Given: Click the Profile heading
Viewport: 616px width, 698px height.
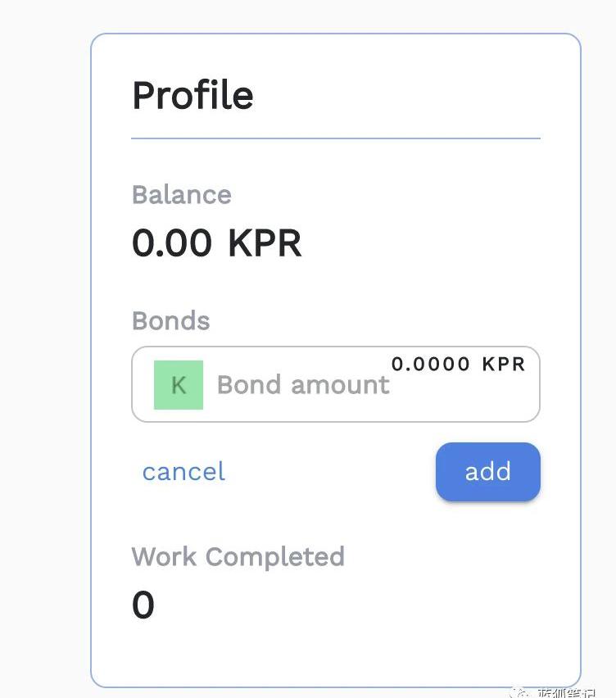Looking at the screenshot, I should (x=192, y=95).
